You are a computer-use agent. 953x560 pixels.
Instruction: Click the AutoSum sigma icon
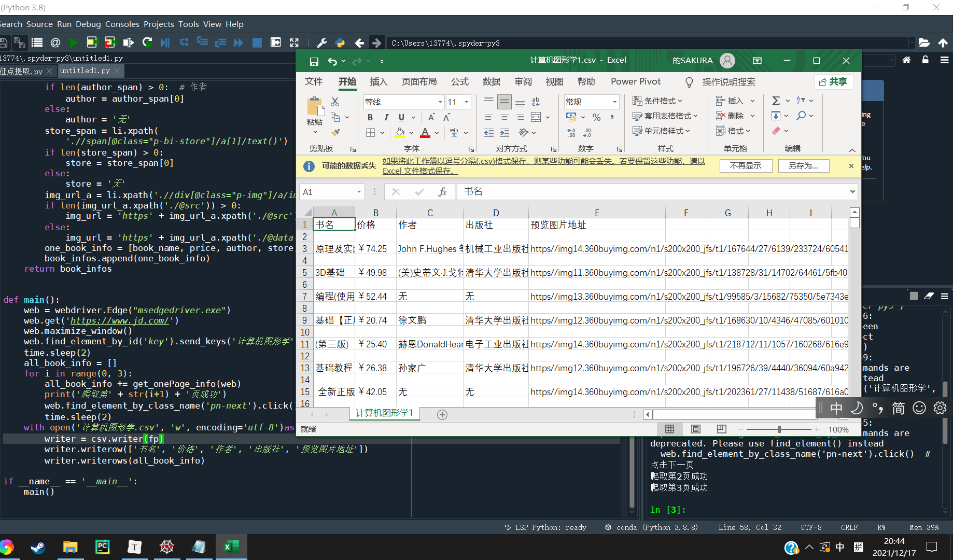(776, 101)
